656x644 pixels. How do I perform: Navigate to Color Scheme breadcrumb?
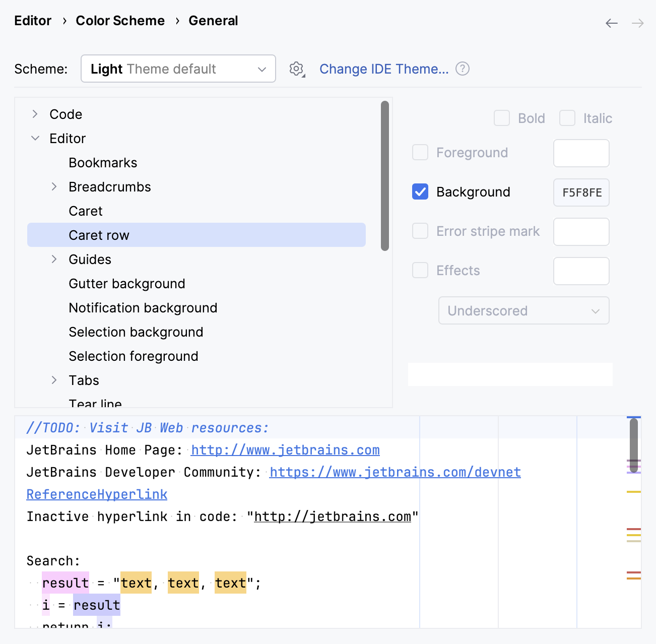120,20
